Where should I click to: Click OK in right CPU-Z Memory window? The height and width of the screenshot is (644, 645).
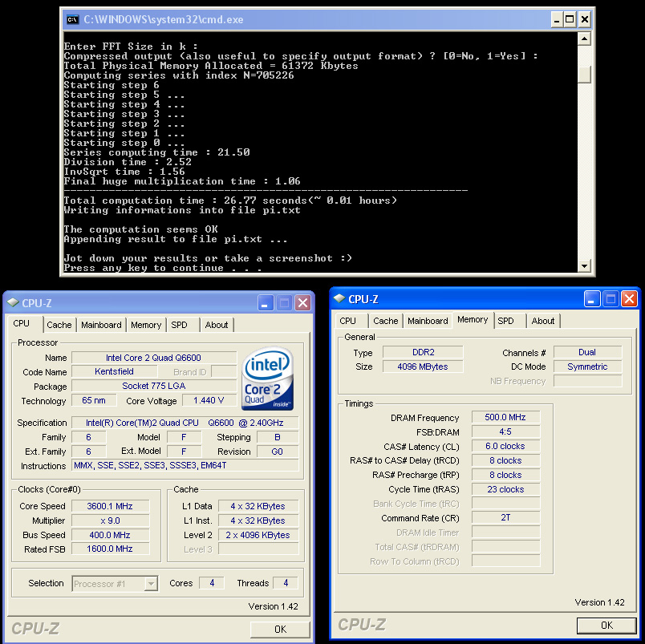606,625
